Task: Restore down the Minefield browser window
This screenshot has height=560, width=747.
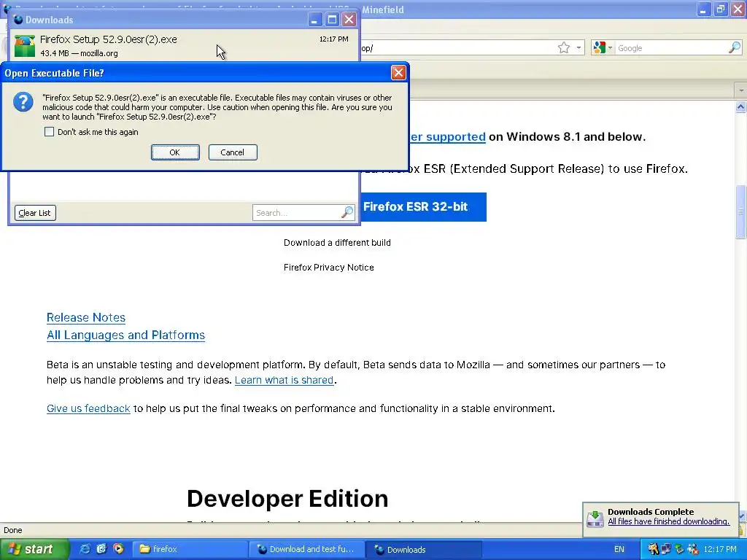Action: (720, 9)
